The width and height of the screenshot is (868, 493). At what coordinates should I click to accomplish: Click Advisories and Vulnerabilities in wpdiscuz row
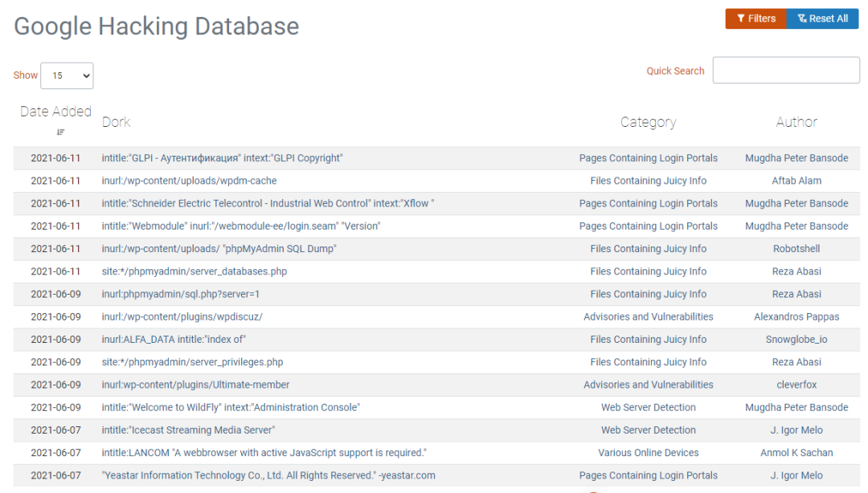(x=649, y=317)
